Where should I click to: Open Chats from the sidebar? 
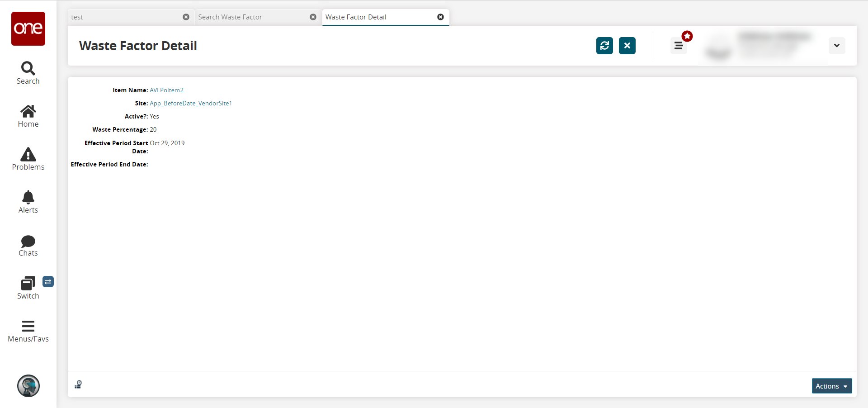click(x=28, y=246)
